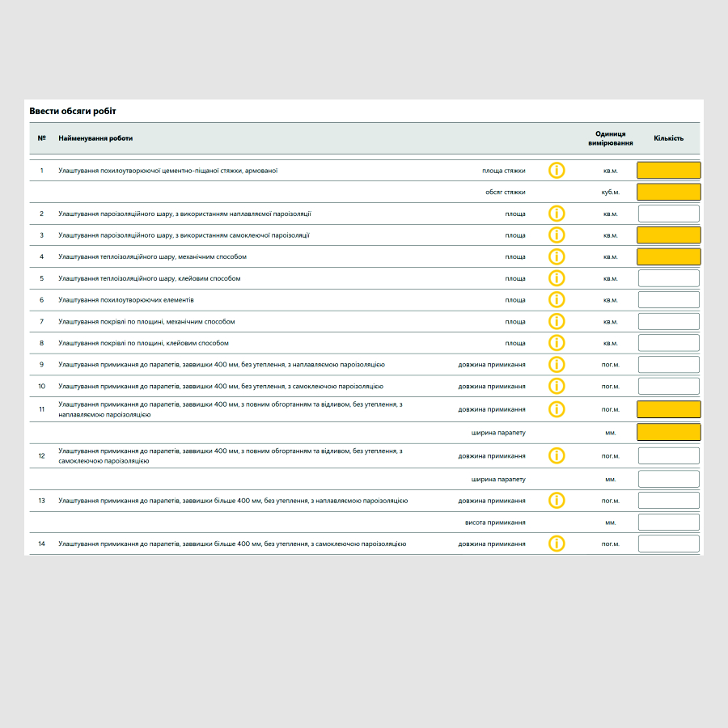This screenshot has height=728, width=728.
Task: Open info icon for row 10 parapet junction
Action: [557, 386]
